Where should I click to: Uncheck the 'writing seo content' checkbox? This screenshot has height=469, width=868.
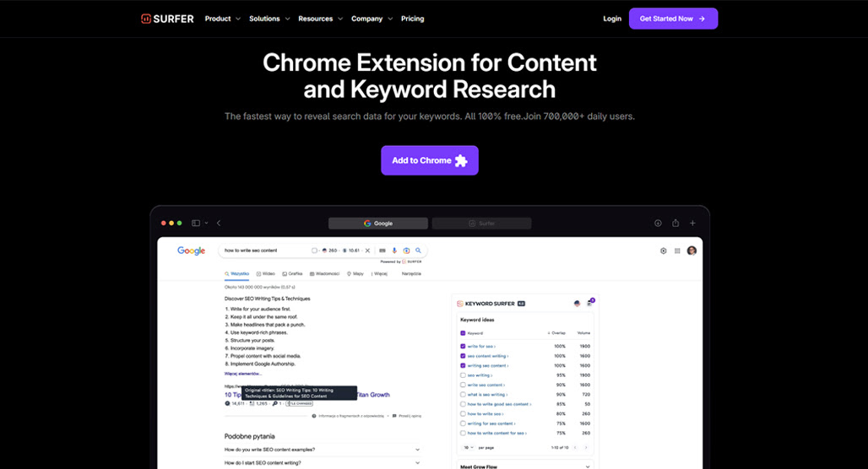pyautogui.click(x=463, y=365)
